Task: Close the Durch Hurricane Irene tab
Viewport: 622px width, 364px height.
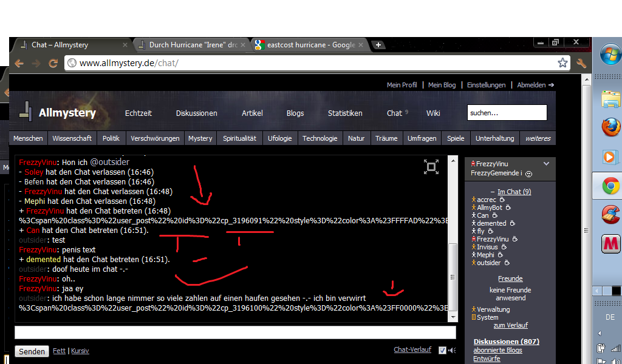Action: pyautogui.click(x=243, y=45)
